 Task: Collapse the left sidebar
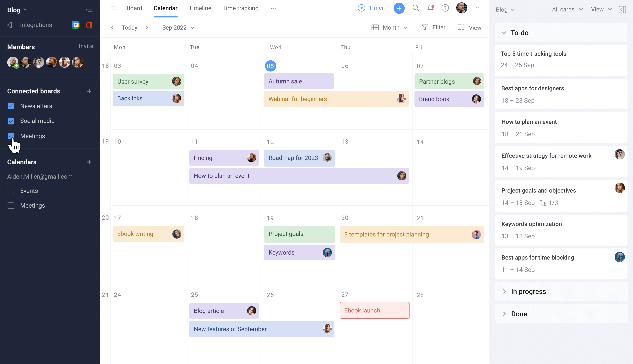[89, 10]
